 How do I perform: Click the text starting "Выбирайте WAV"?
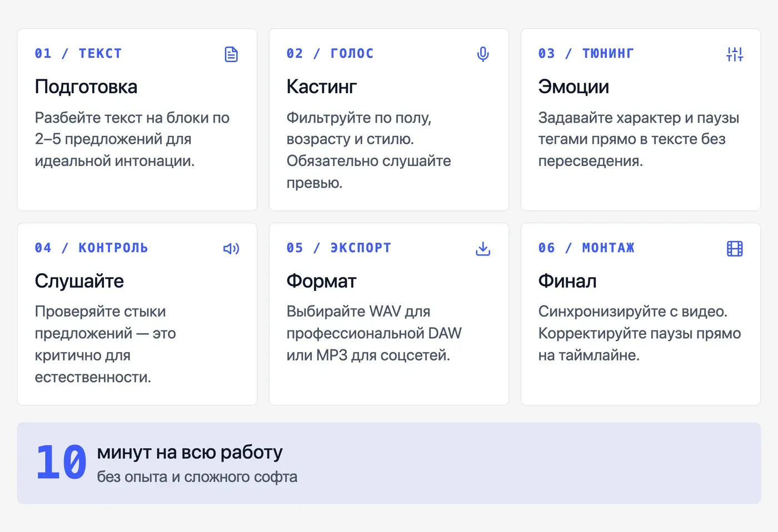pyautogui.click(x=374, y=333)
